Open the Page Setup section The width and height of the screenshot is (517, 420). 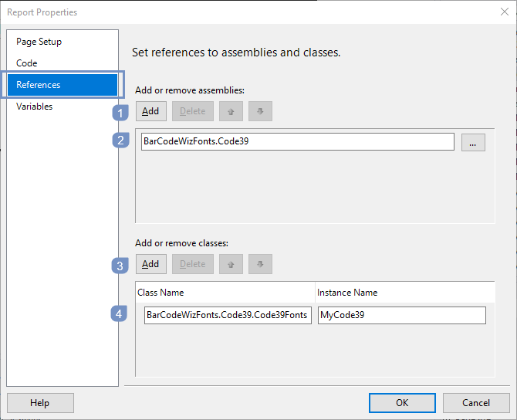39,42
